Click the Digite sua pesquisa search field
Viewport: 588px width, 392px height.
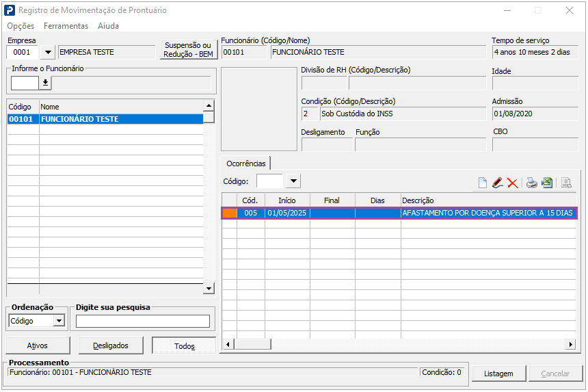click(142, 321)
